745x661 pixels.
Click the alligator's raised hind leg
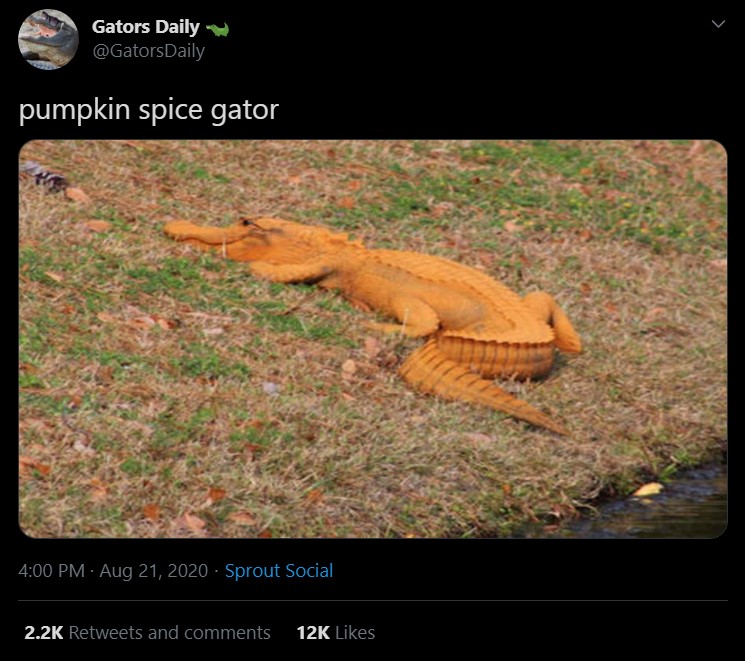pos(556,321)
